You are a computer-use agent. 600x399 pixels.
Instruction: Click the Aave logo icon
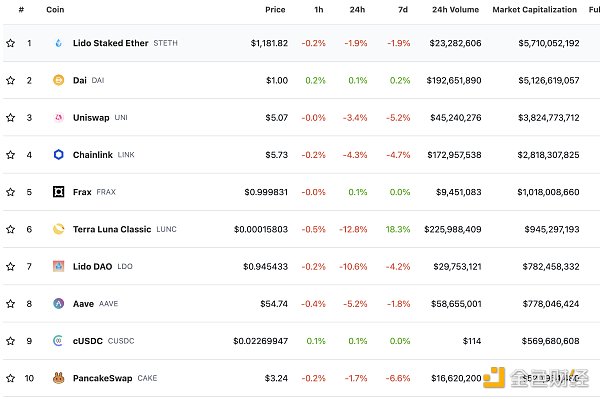(x=59, y=304)
